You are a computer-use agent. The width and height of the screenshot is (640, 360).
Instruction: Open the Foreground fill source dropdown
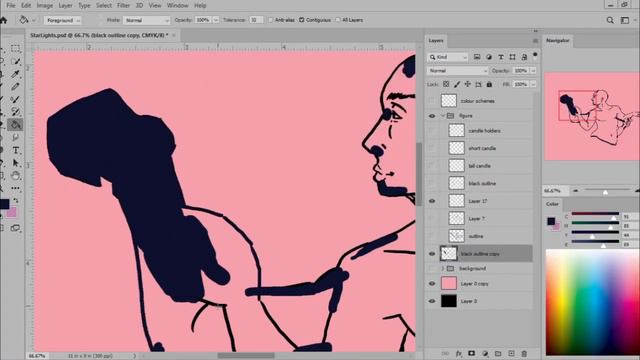(62, 20)
